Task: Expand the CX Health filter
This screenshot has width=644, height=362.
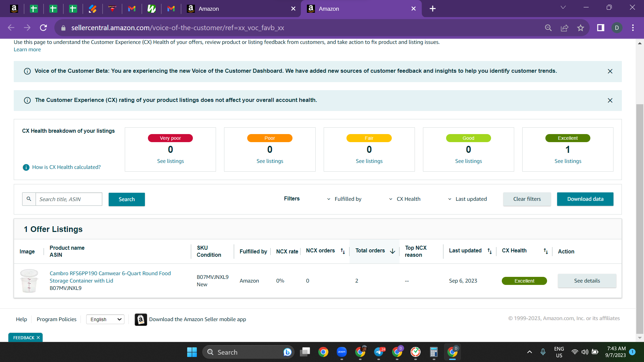Action: [405, 199]
